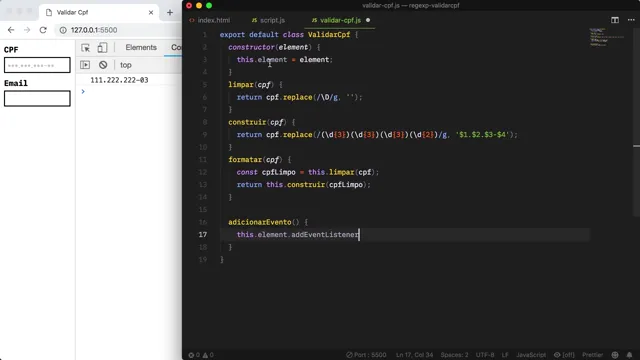Open the top context dropdown in console
Screen dimensions: 640x360
[126, 65]
